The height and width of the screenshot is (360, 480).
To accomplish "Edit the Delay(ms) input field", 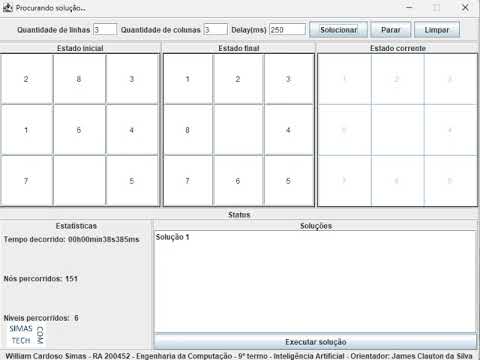I will tap(287, 30).
